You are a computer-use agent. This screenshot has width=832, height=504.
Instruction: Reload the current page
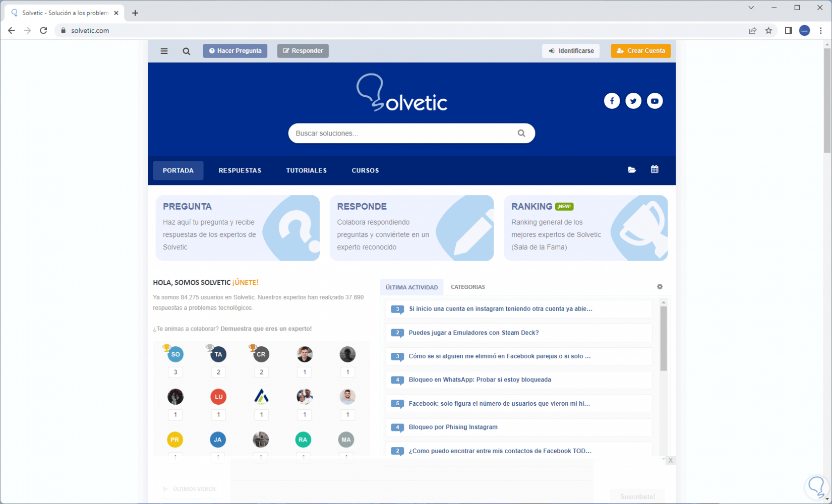point(43,30)
